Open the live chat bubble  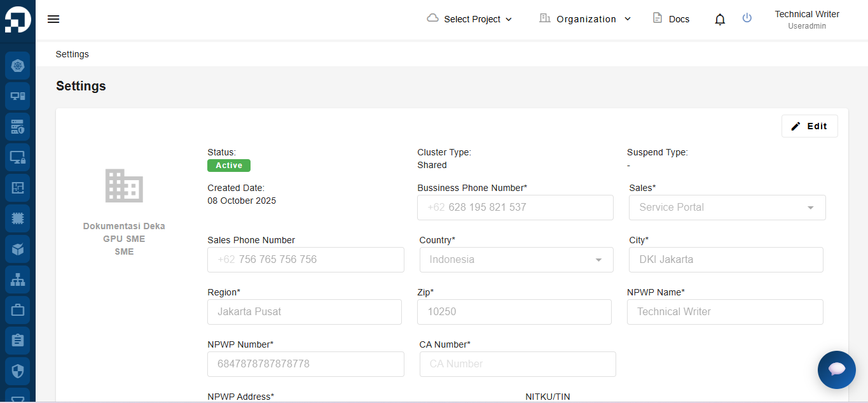tap(836, 369)
